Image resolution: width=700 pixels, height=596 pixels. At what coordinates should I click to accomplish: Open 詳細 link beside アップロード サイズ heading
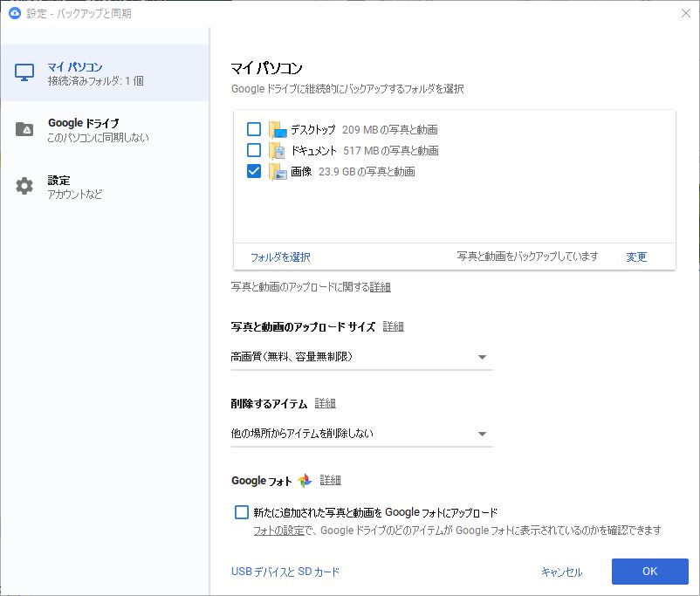(394, 326)
